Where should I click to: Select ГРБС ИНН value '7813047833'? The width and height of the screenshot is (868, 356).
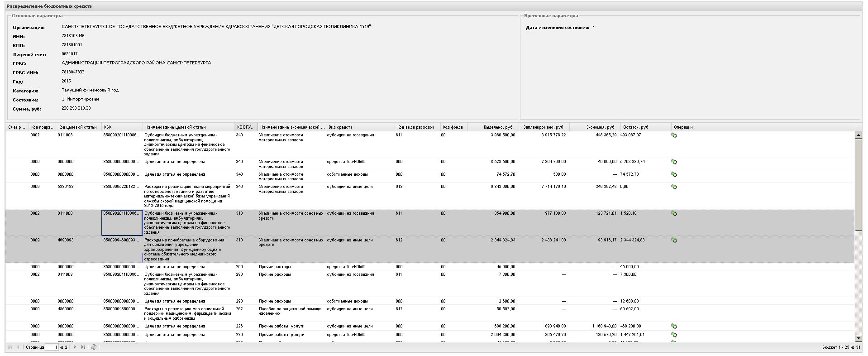73,72
